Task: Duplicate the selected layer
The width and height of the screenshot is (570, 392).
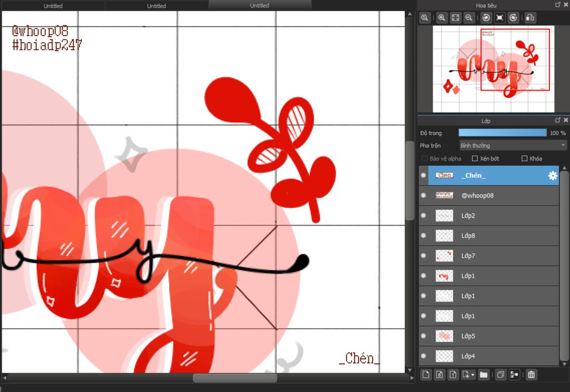Action: click(500, 375)
